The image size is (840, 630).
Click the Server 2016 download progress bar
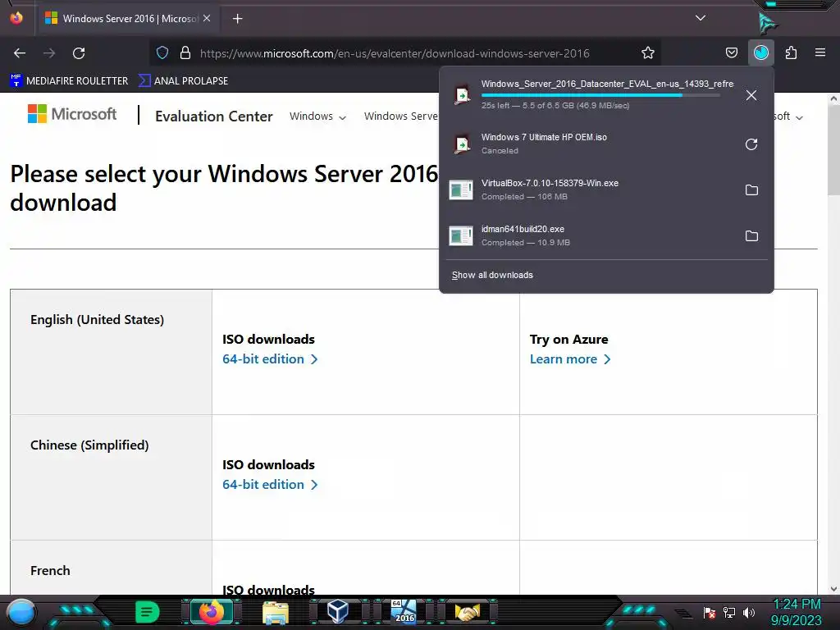coord(600,95)
